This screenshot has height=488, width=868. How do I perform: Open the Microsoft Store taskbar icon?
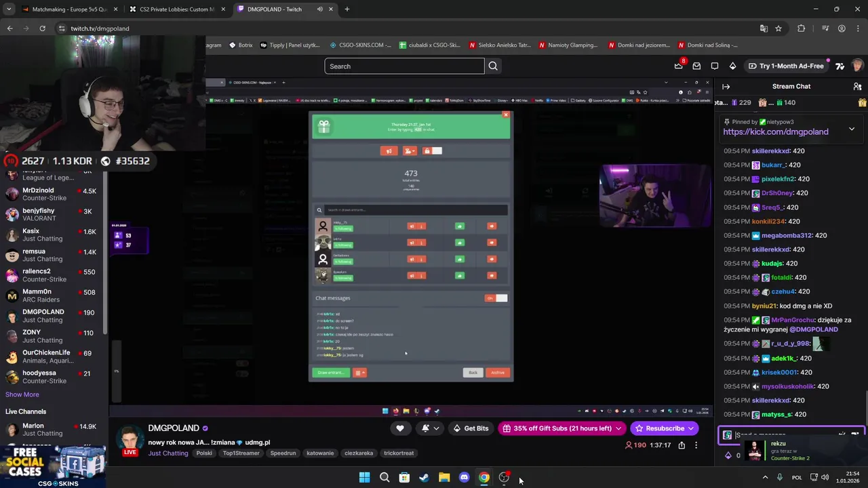click(x=404, y=477)
